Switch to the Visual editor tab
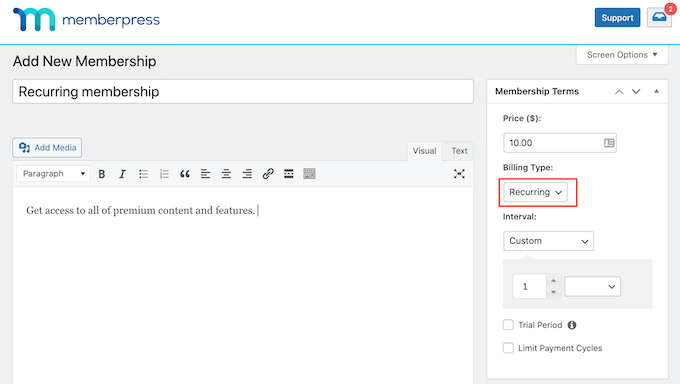The width and height of the screenshot is (680, 384). tap(424, 151)
